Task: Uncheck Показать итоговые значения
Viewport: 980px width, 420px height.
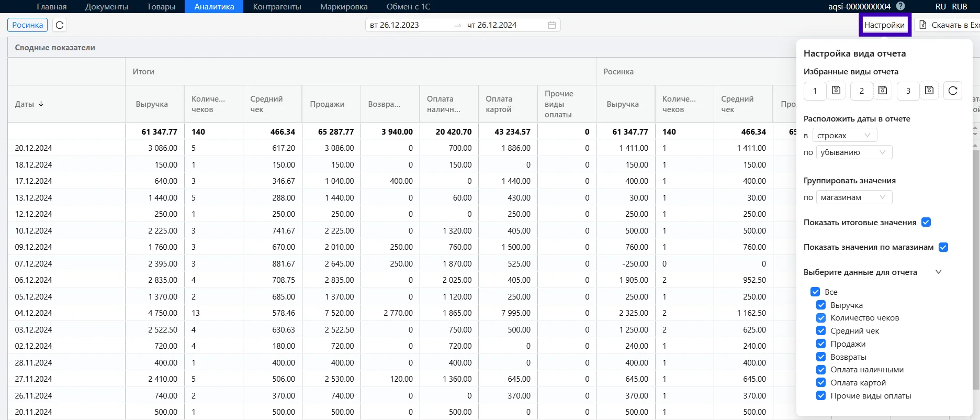Action: 926,222
